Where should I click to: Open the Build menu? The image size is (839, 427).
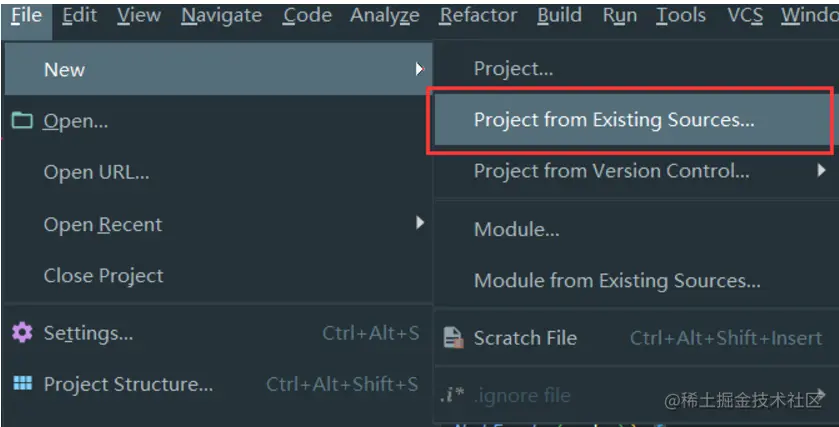click(559, 16)
